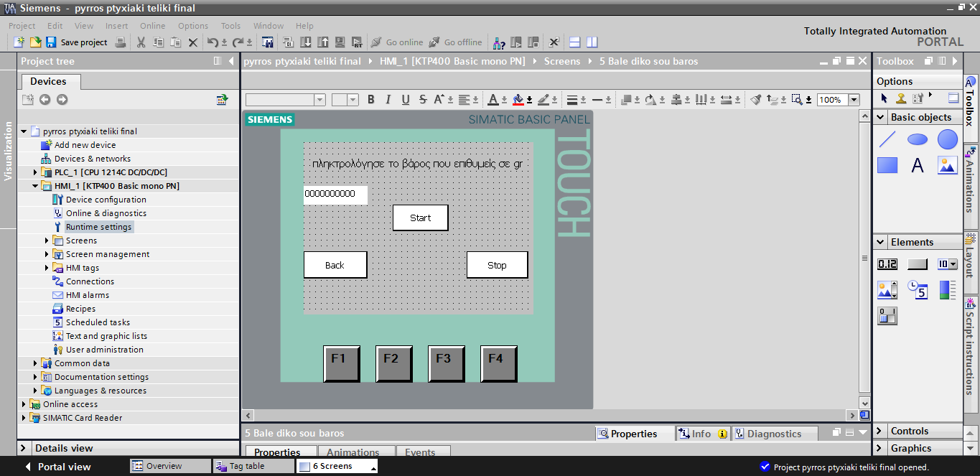Click the Redo arrow icon

pos(238,42)
